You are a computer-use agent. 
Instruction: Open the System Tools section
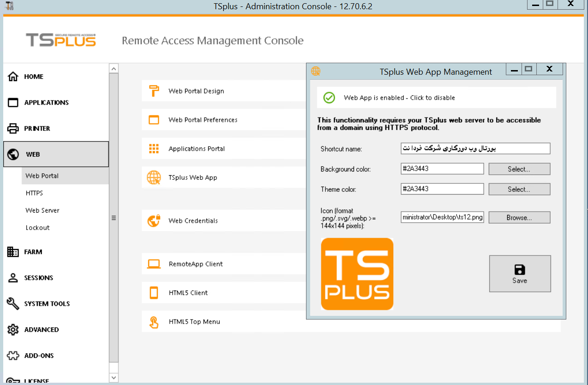point(47,303)
